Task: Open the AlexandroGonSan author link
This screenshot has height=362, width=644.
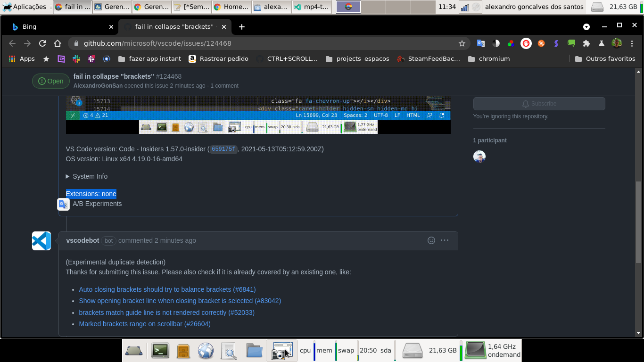Action: coord(98,86)
